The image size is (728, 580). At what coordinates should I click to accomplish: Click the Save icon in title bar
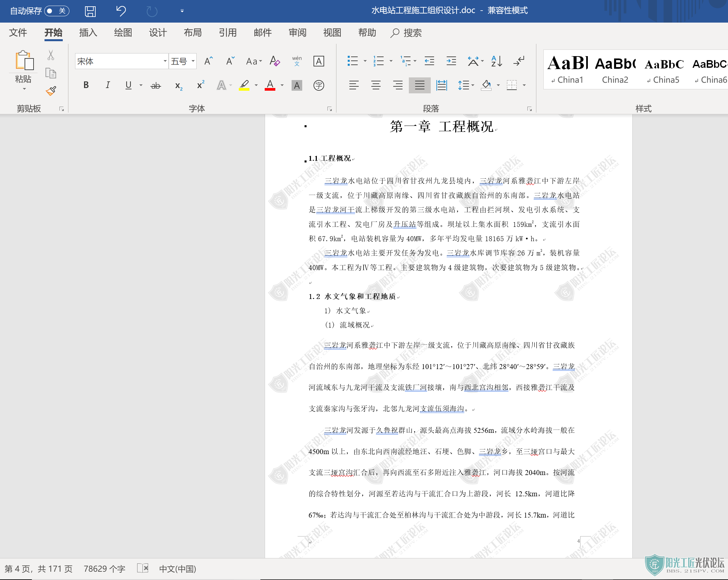[90, 11]
